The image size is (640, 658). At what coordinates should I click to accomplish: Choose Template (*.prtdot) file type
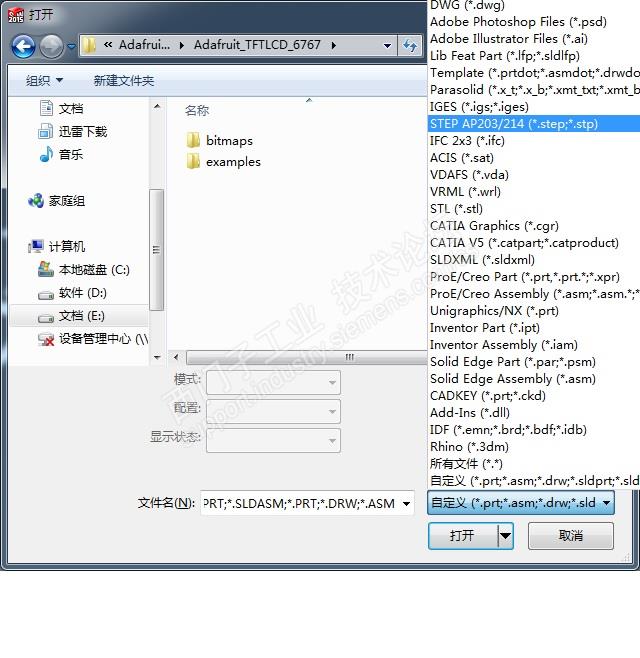tap(533, 73)
